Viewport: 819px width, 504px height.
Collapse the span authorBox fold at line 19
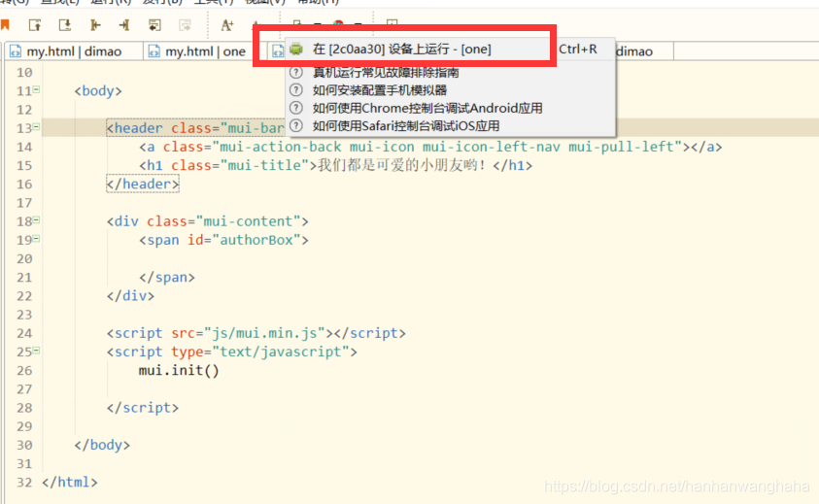pyautogui.click(x=36, y=239)
